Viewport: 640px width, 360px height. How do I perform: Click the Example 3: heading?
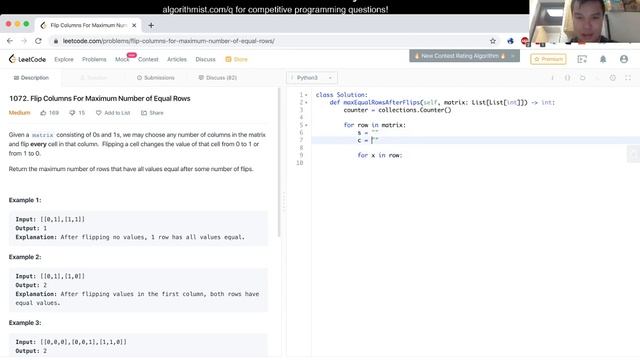pyautogui.click(x=25, y=322)
